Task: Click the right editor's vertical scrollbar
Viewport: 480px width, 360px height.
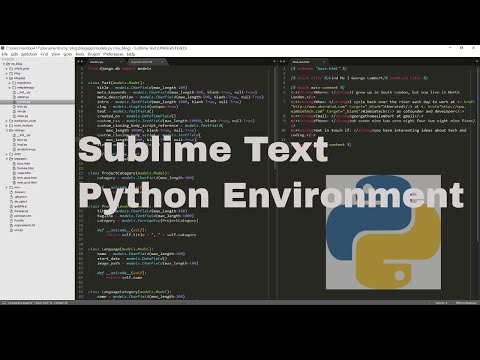Action: coord(478,153)
